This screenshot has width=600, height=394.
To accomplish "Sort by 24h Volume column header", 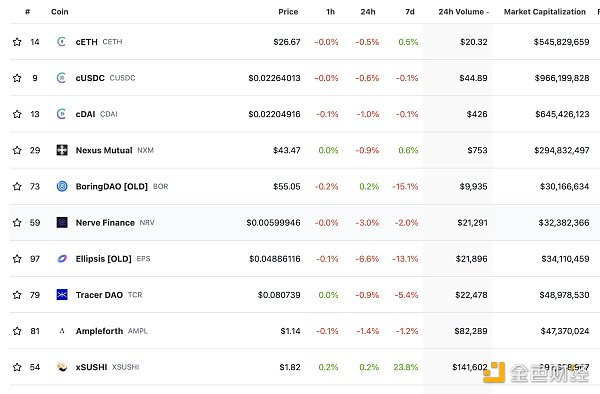I will click(463, 12).
